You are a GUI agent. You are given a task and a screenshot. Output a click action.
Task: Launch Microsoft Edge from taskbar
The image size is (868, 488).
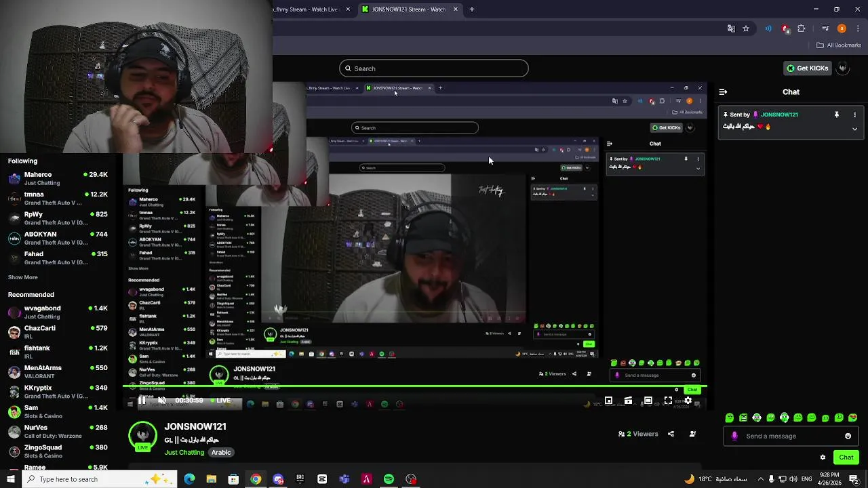point(189,479)
